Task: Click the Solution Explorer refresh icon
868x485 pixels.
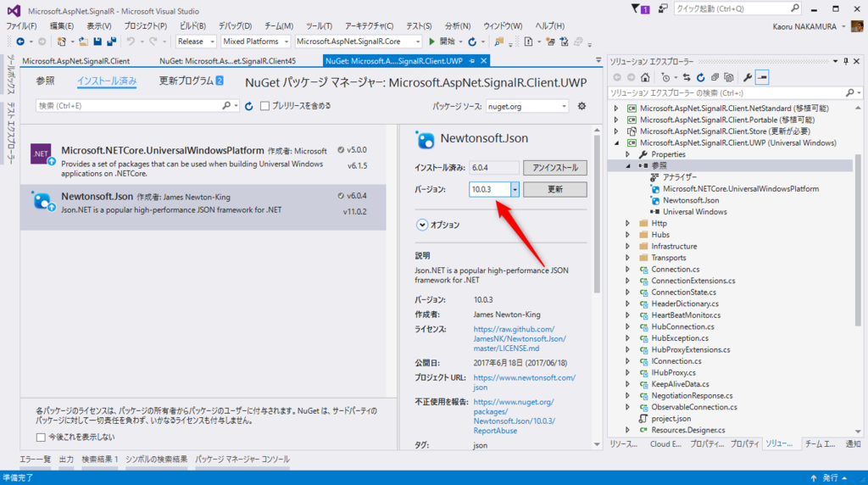Action: pyautogui.click(x=700, y=77)
